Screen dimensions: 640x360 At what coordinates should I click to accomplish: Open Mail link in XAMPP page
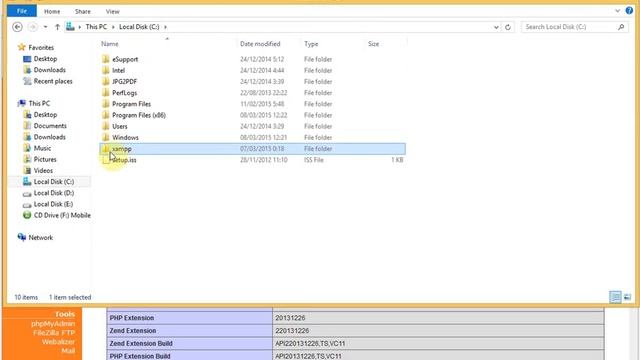[68, 351]
